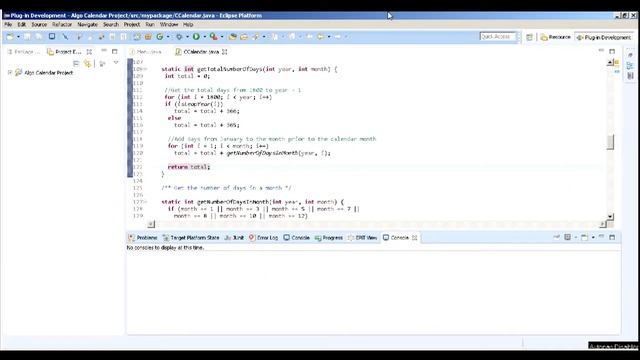
Task: Click the green G toolbar icon
Action: coord(160,37)
